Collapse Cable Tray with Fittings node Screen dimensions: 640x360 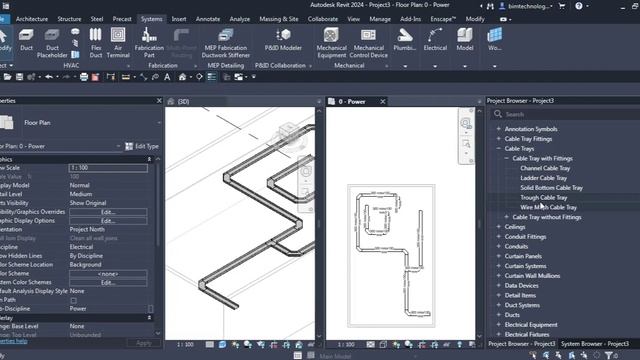click(x=507, y=158)
